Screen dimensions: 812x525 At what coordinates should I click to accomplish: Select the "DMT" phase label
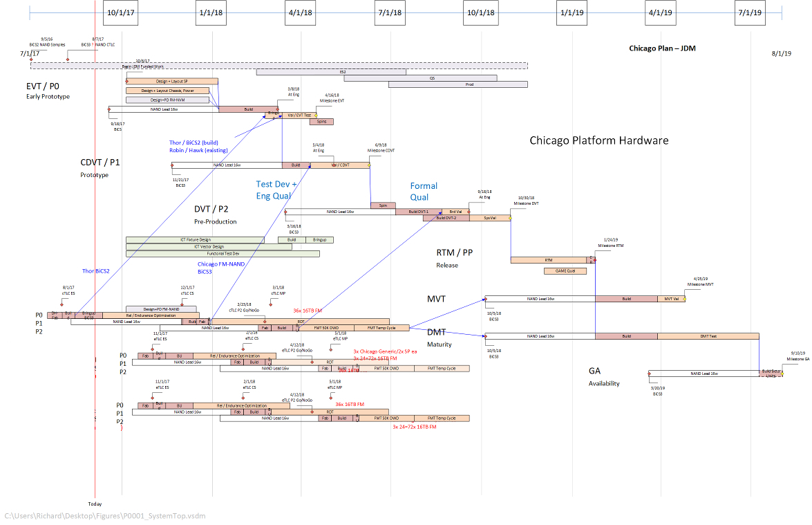pyautogui.click(x=436, y=332)
